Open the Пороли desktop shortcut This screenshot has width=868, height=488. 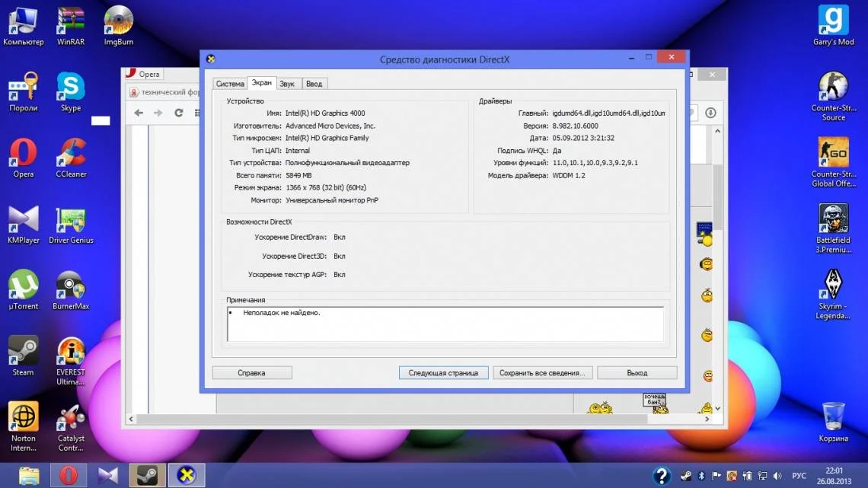[x=24, y=92]
